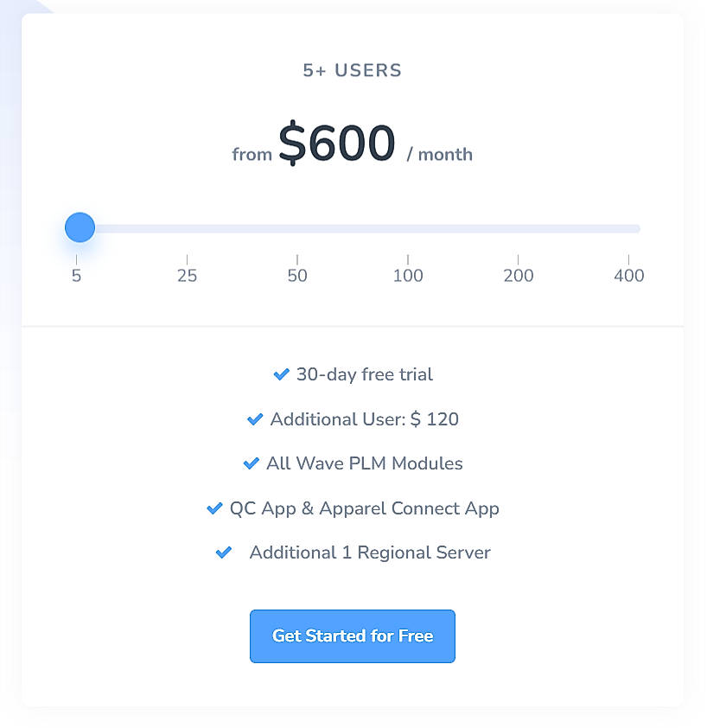Screen dimensions: 707x728
Task: Click the 5+ USERS plan heading
Action: coord(353,71)
